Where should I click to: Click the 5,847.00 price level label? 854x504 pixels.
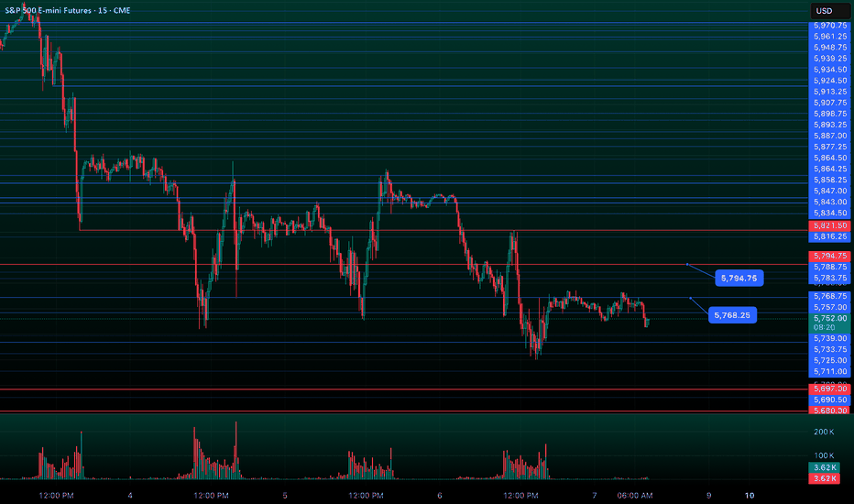pyautogui.click(x=830, y=191)
